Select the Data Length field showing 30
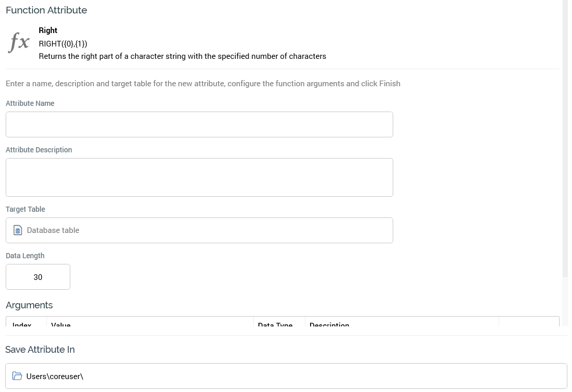Screen dimensions: 572x392 coord(38,277)
